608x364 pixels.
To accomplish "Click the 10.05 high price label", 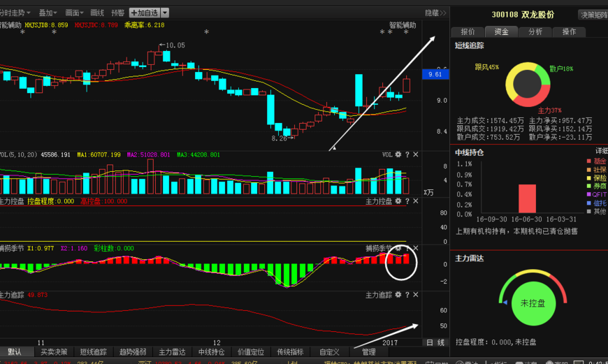I will click(175, 45).
